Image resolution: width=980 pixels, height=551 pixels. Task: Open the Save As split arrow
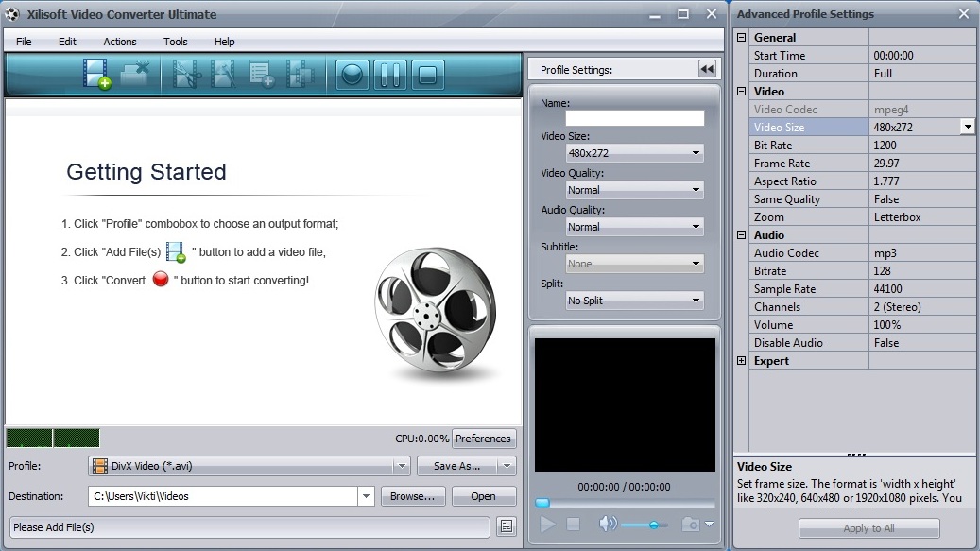[x=507, y=466]
